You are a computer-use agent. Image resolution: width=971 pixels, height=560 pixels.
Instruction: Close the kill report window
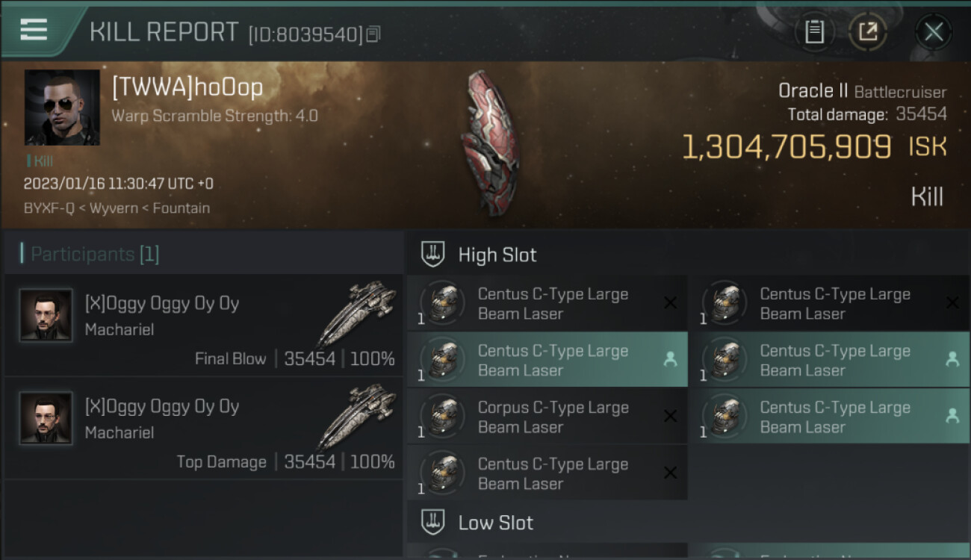click(x=934, y=31)
